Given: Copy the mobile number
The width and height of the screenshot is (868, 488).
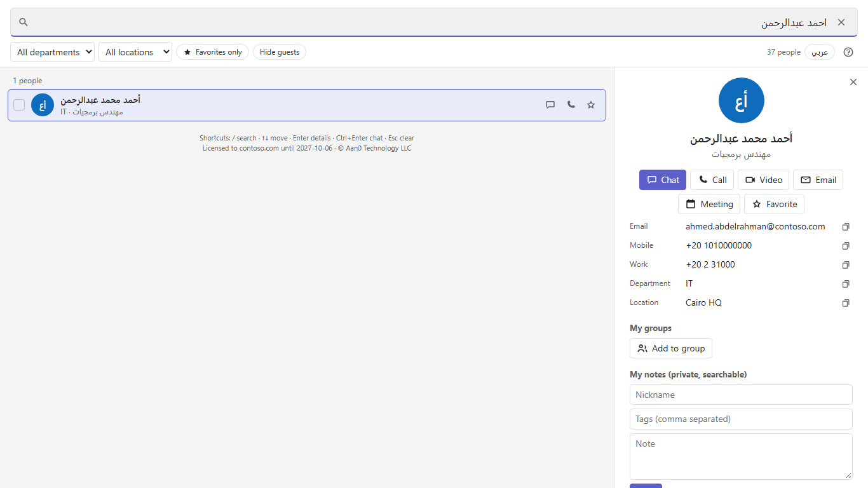Looking at the screenshot, I should (x=846, y=246).
